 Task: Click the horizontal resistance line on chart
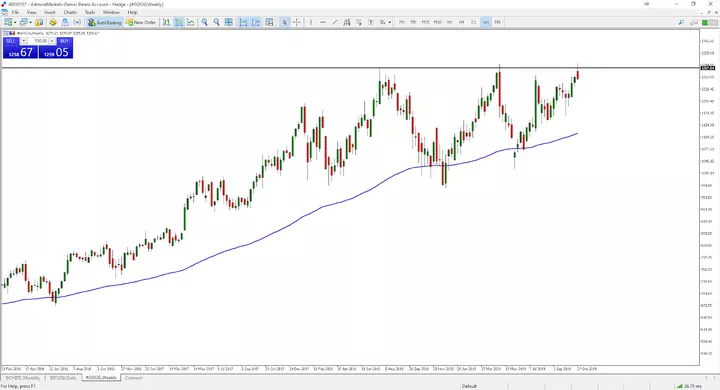coord(349,68)
